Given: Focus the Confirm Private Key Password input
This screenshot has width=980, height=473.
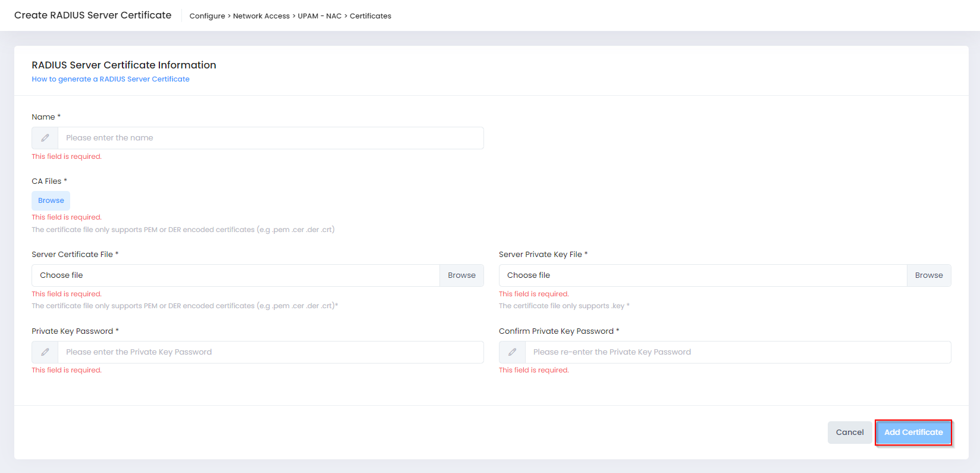Looking at the screenshot, I should coord(737,352).
